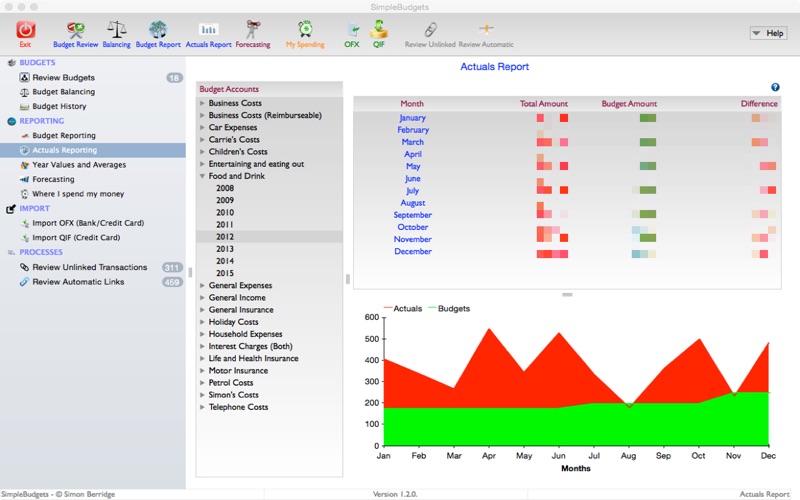
Task: Open the Review Unlinked toolbar icon
Action: tap(431, 30)
